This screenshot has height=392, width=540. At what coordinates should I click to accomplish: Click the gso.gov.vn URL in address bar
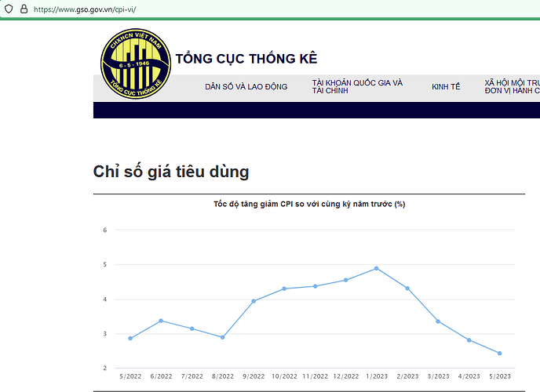[85, 9]
